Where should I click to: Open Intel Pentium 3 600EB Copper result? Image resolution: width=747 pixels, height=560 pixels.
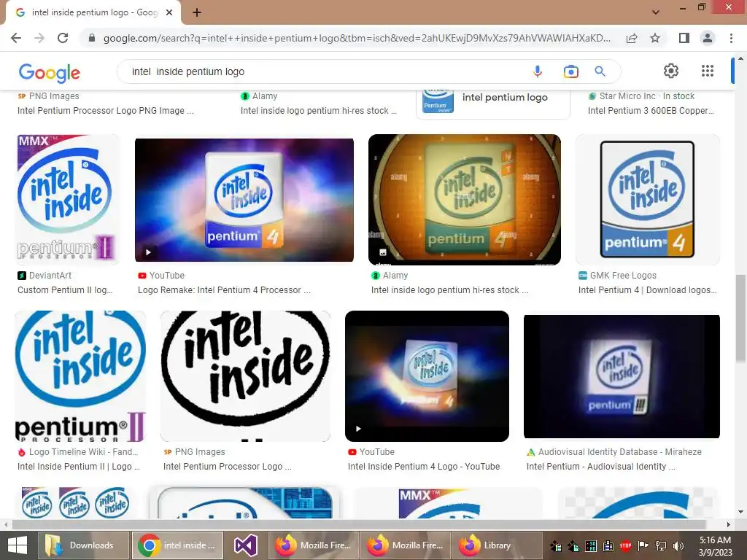pyautogui.click(x=651, y=111)
